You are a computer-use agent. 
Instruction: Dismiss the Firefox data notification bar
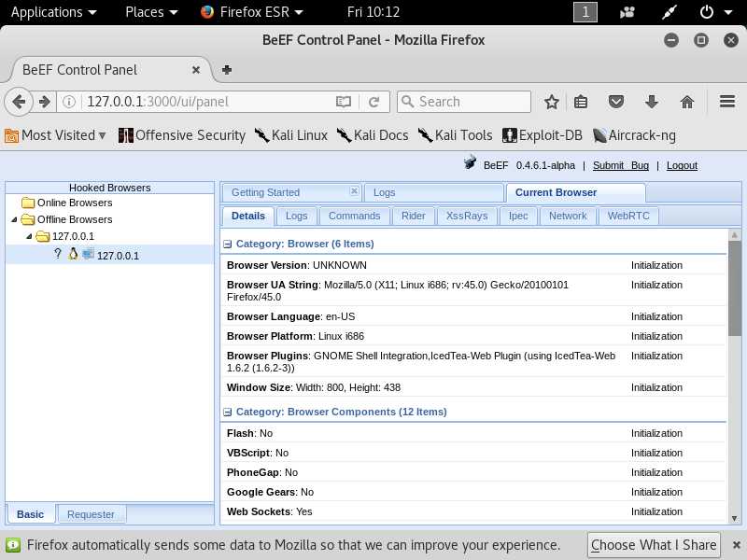tap(736, 545)
